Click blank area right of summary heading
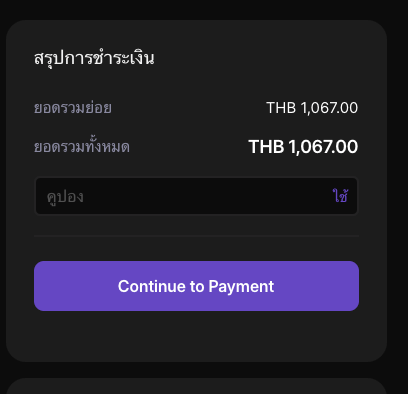The image size is (408, 394). point(257,58)
